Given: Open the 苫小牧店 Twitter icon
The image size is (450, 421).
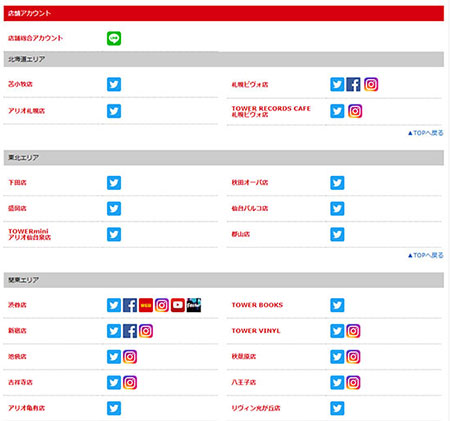Looking at the screenshot, I should click(114, 84).
